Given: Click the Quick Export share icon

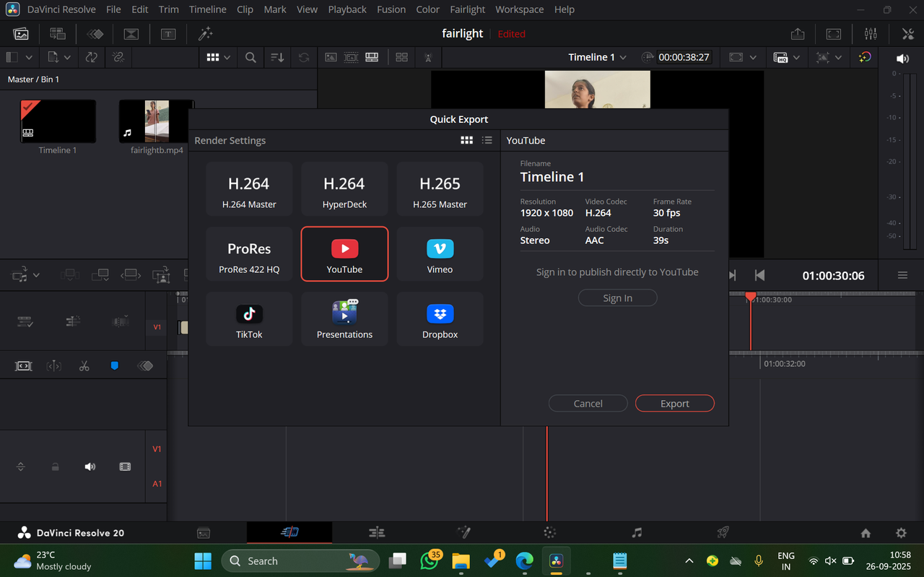Looking at the screenshot, I should click(798, 34).
